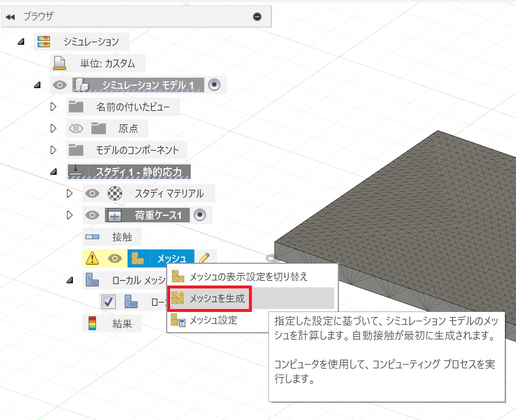516x420 pixels.
Task: Expand the named views folder
Action: 53,107
